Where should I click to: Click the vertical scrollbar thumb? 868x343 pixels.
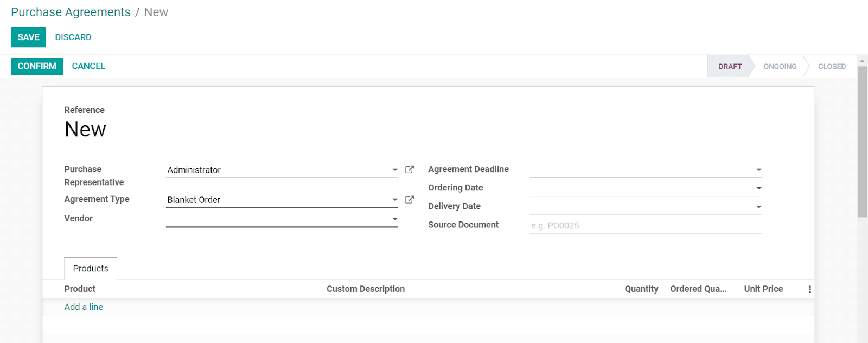coord(862,142)
